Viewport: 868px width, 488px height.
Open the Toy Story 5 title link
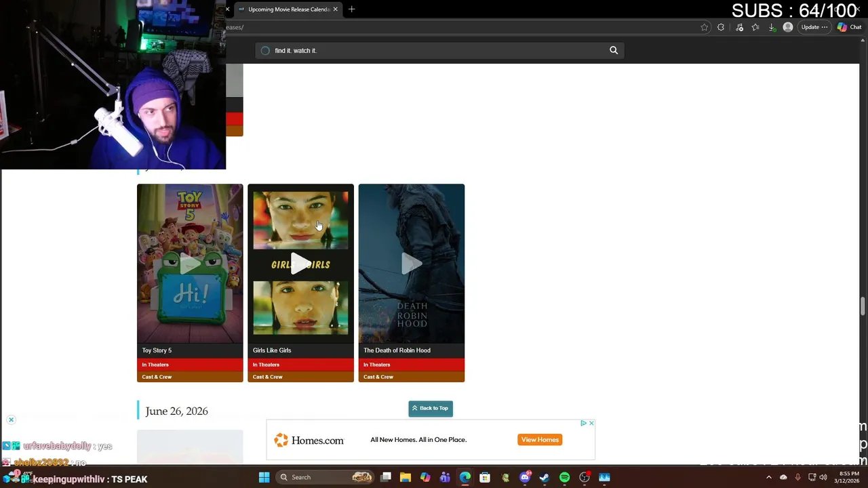[157, 350]
